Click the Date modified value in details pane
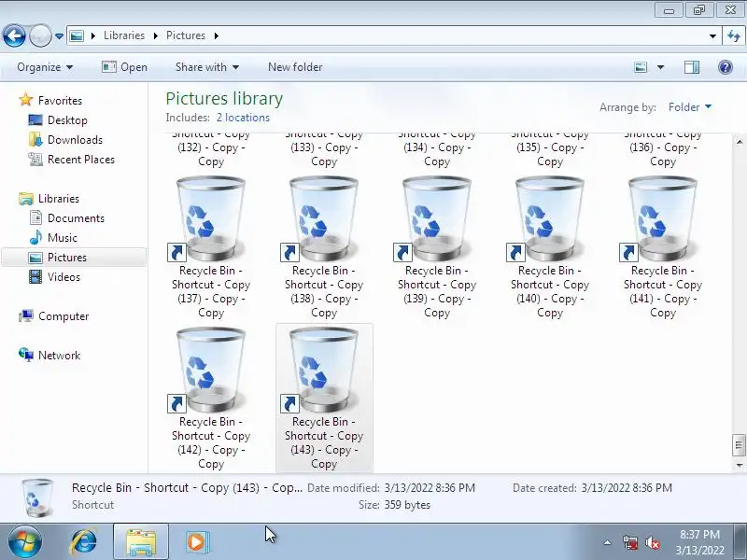This screenshot has height=560, width=747. pos(430,488)
